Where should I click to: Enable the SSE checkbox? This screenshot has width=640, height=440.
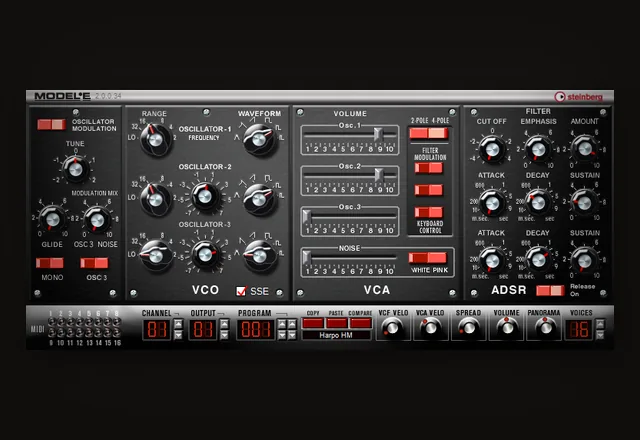pyautogui.click(x=241, y=291)
